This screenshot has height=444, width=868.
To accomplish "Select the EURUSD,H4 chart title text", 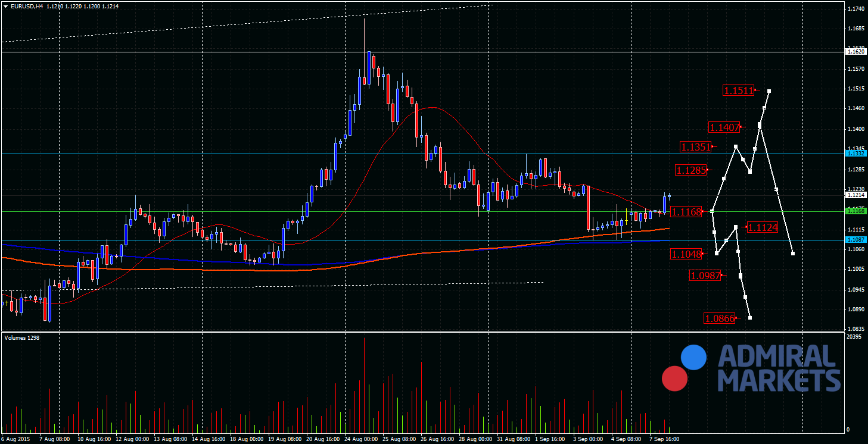I will tap(25, 5).
